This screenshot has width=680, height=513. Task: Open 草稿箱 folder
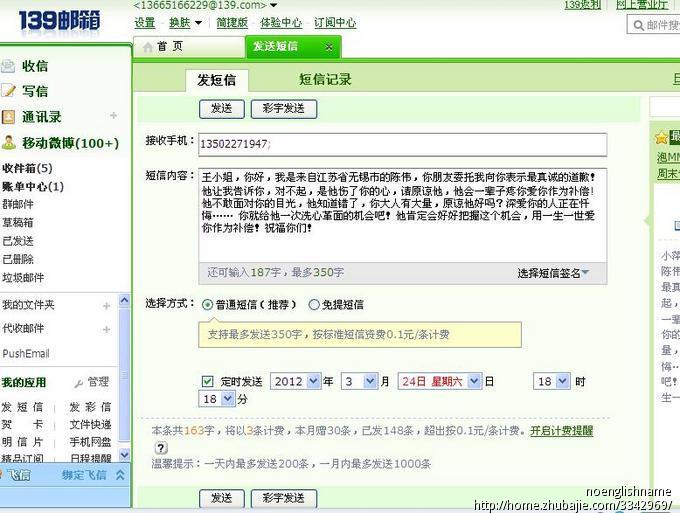click(x=18, y=222)
